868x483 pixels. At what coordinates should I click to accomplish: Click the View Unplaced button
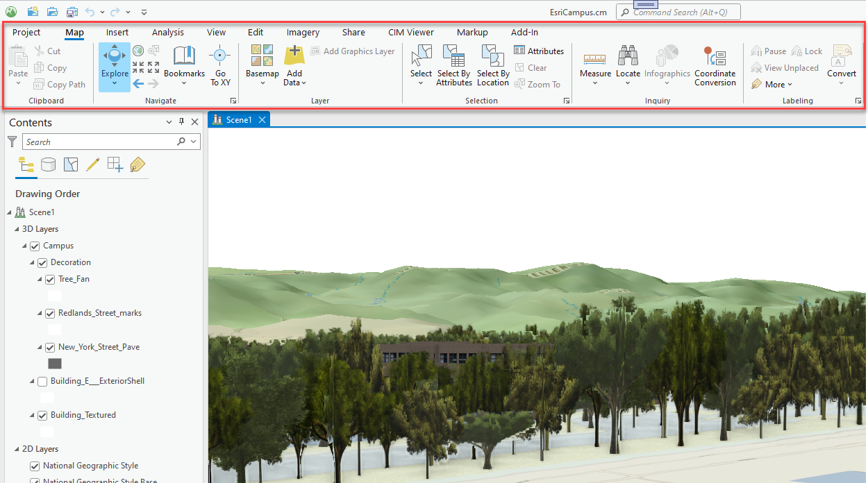(785, 67)
